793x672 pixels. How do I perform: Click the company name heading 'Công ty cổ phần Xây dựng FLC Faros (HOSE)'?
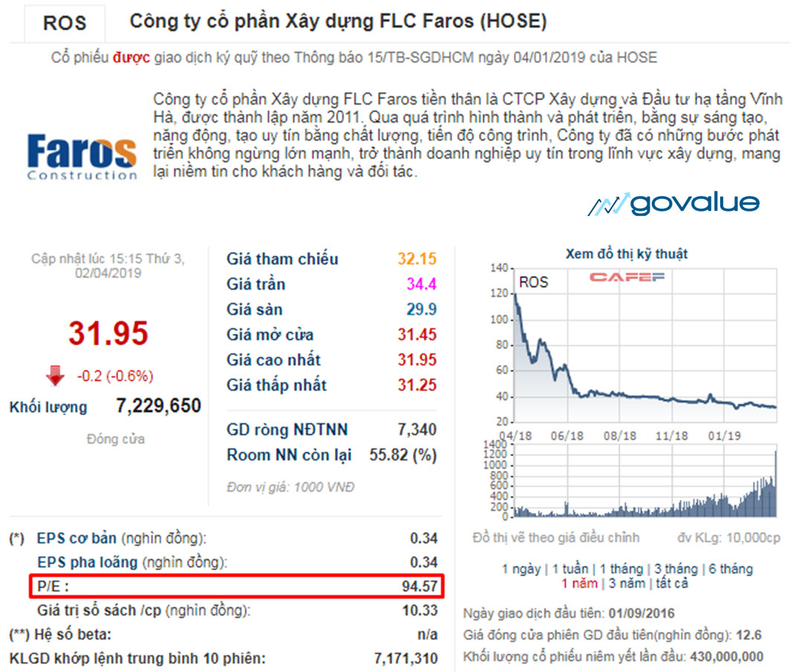339,22
